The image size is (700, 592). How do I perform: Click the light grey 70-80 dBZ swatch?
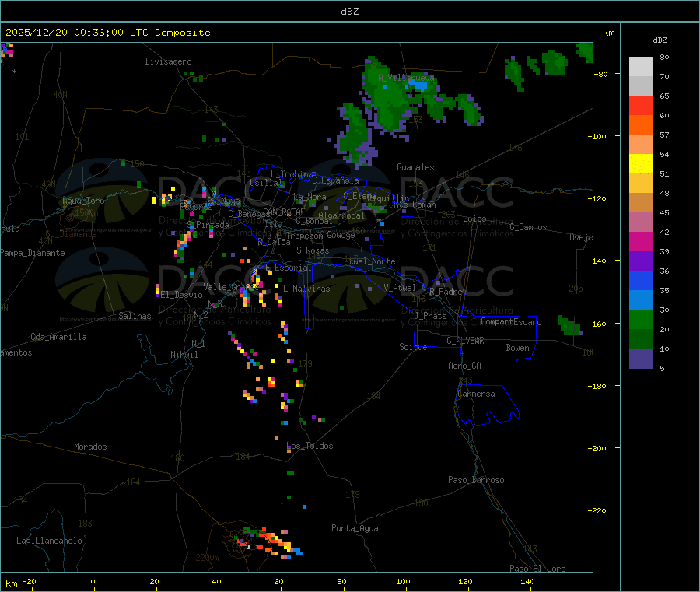point(641,67)
